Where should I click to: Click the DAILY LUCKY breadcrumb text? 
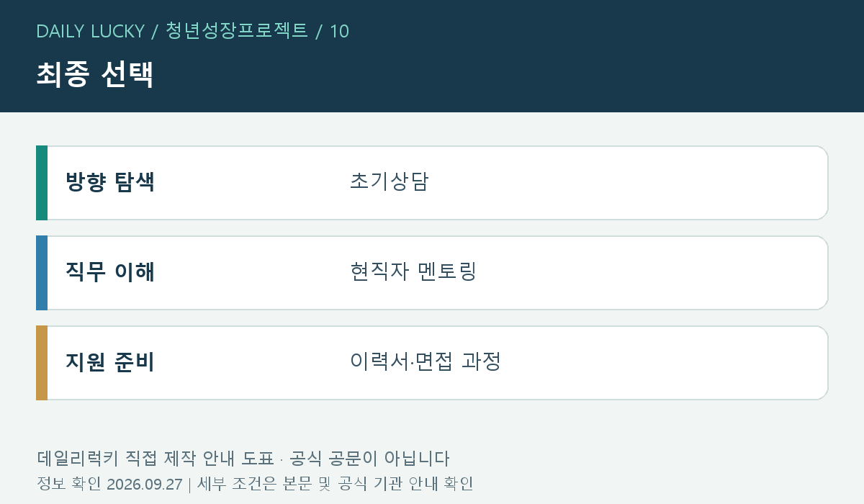pos(90,31)
